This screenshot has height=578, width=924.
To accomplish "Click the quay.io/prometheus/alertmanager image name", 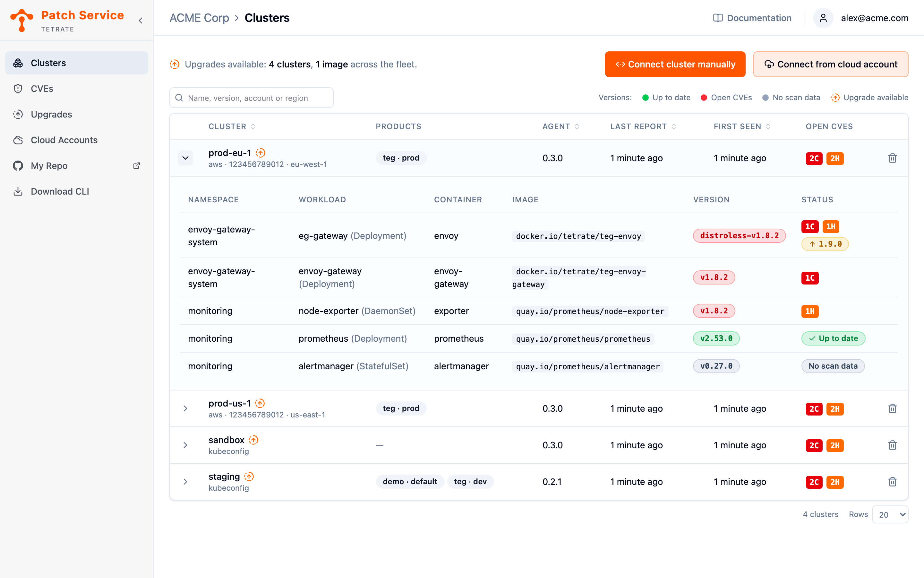I will (x=587, y=367).
